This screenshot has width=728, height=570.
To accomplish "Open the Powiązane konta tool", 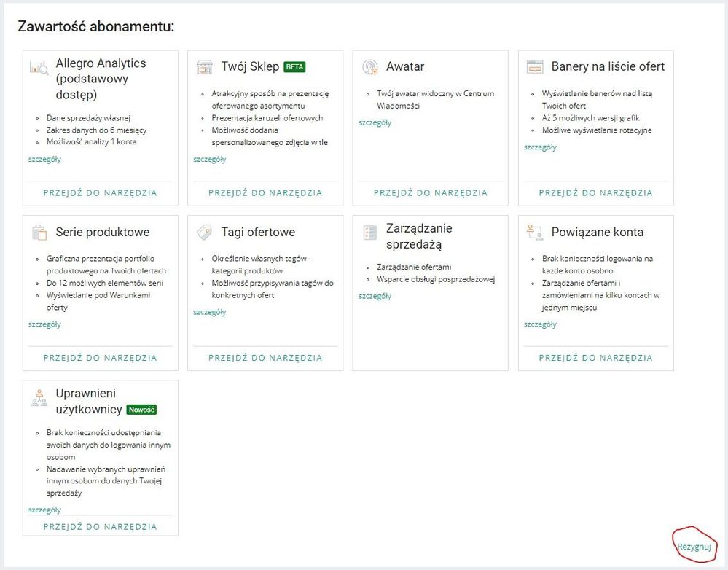I will click(595, 358).
